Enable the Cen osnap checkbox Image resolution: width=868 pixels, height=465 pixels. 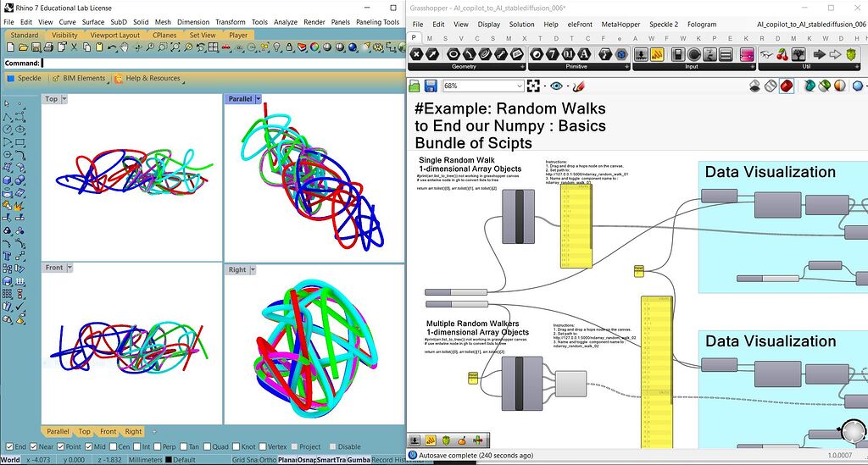click(x=113, y=446)
